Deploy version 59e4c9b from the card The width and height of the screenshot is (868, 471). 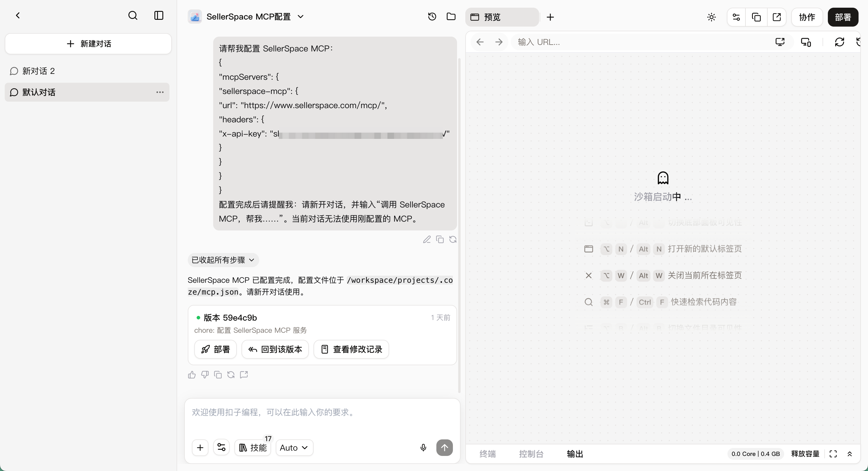coord(215,349)
